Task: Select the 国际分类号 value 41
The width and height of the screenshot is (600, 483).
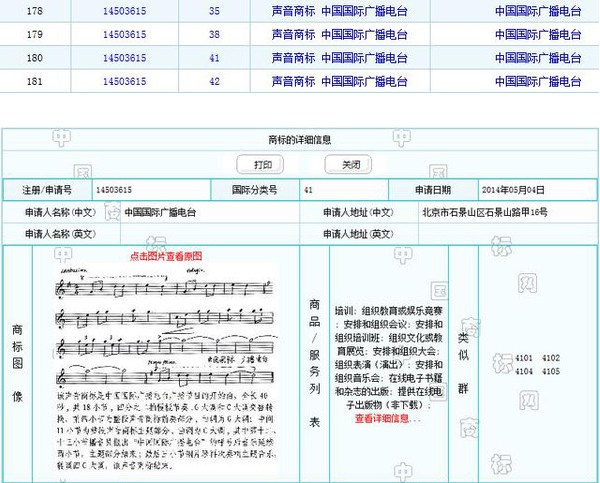Action: [308, 190]
